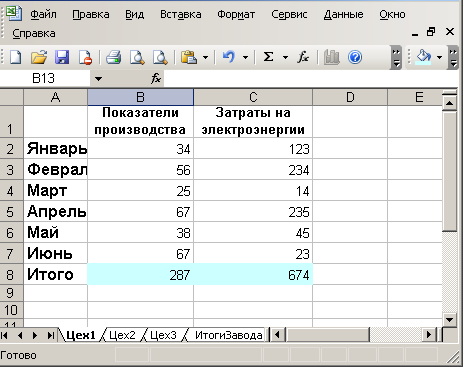Select the header cell Показатели производства
The image size is (464, 367).
coord(140,121)
